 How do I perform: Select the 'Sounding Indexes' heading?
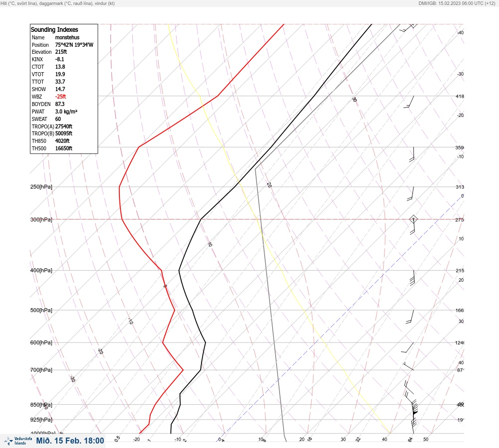(54, 29)
